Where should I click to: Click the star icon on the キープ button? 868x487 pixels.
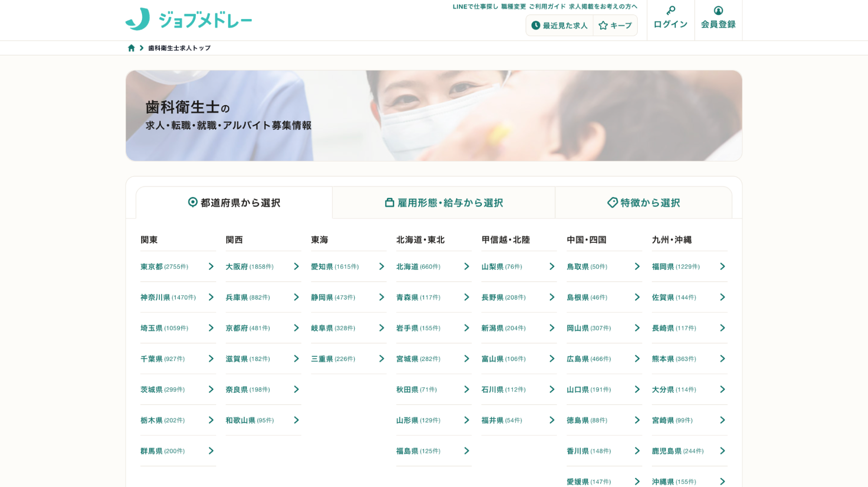point(603,26)
